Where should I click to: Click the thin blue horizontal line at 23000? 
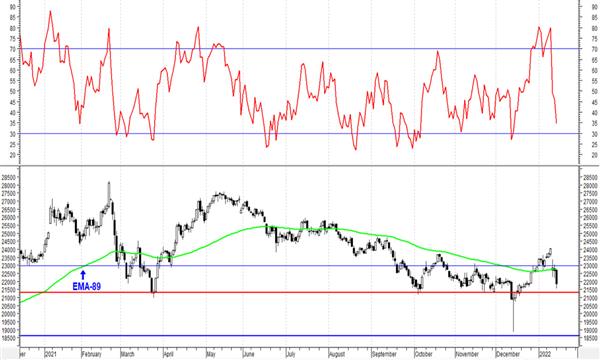[x=298, y=266]
